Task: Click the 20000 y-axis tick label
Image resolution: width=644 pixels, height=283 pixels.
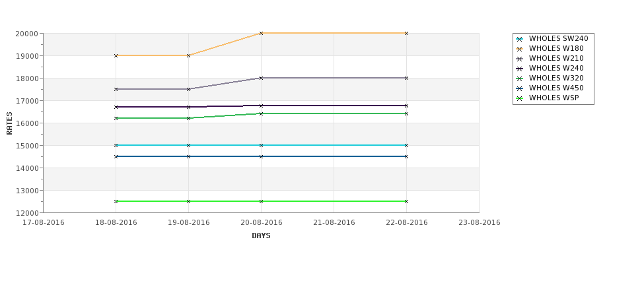Action: (26, 34)
